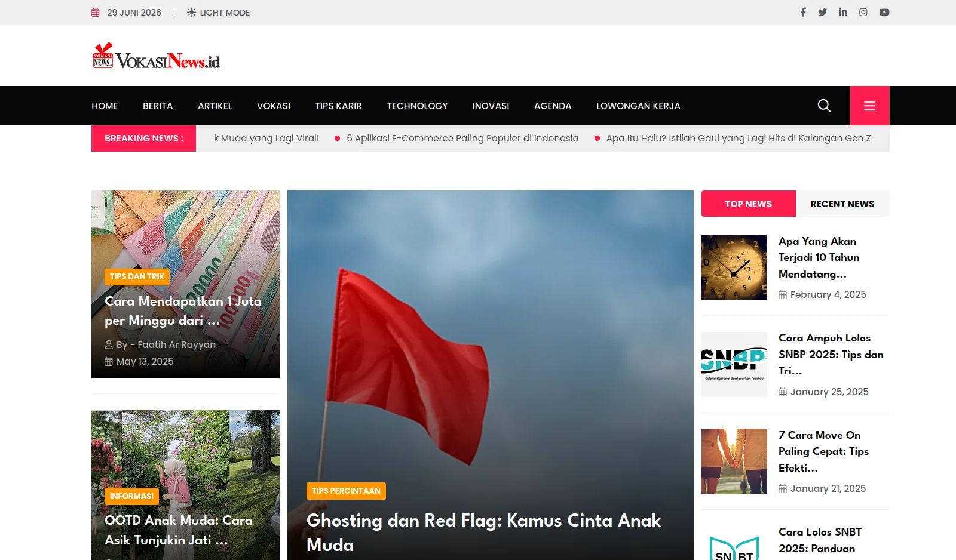This screenshot has width=956, height=560.
Task: Open the TIPS KARIR menu item
Action: coord(339,106)
